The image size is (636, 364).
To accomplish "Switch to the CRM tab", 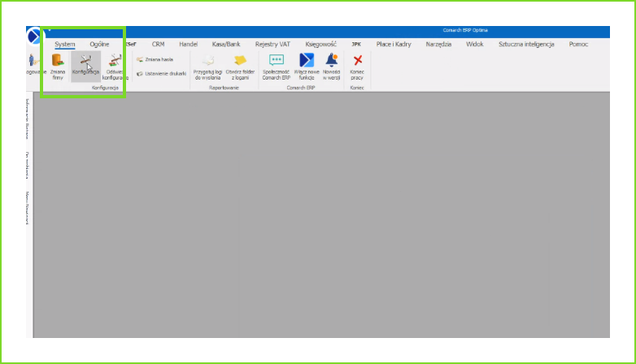I will pyautogui.click(x=159, y=44).
